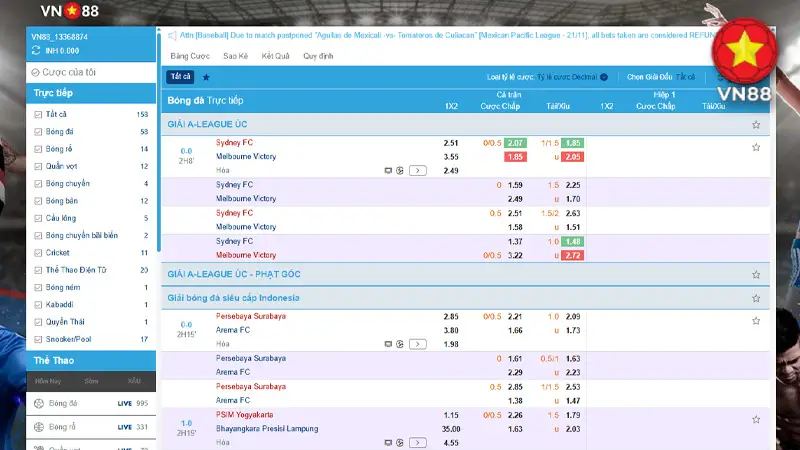Click the basketball icon beside Bóng rổ LIVE

[x=39, y=428]
